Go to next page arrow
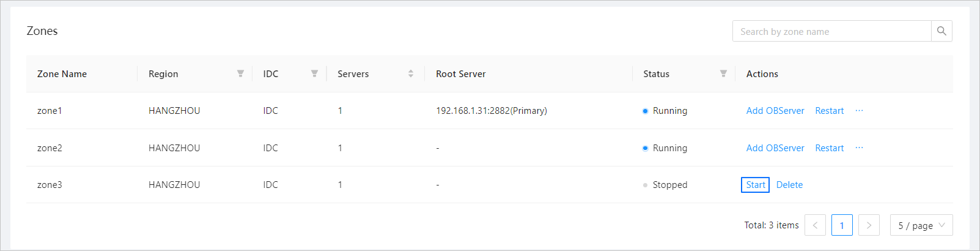The width and height of the screenshot is (980, 251). 869,225
